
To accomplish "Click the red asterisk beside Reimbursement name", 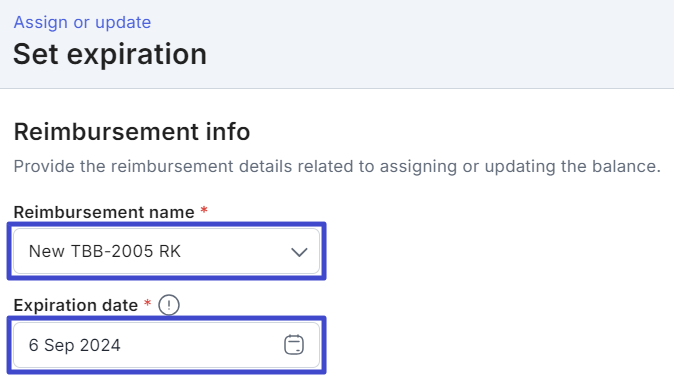I will coord(204,210).
